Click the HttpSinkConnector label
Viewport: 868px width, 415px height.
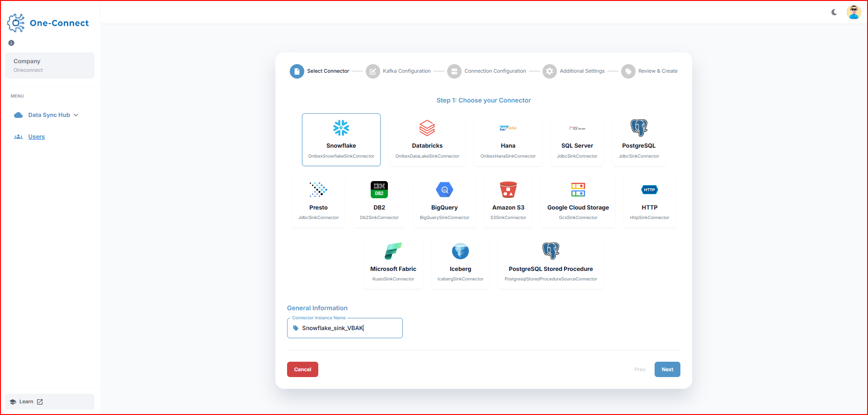click(650, 218)
